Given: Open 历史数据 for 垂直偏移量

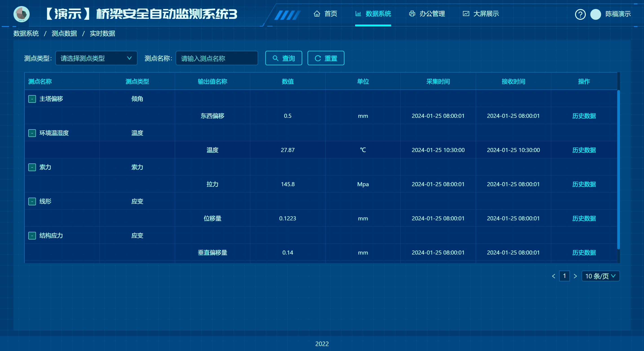Looking at the screenshot, I should pos(584,253).
